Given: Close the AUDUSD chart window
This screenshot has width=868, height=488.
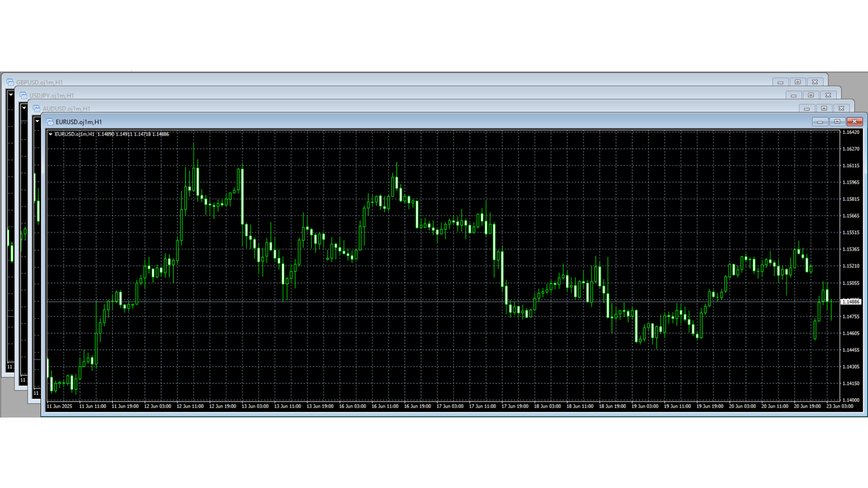Looking at the screenshot, I should tap(841, 108).
